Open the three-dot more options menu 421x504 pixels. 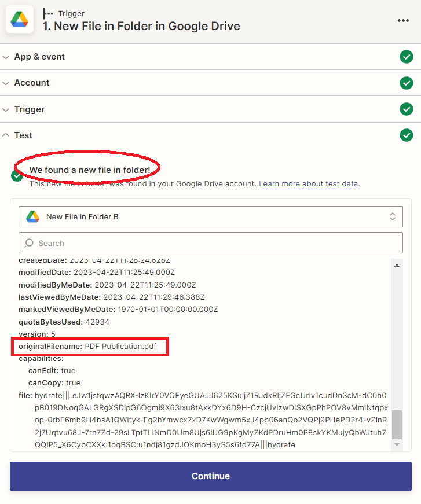(x=403, y=20)
